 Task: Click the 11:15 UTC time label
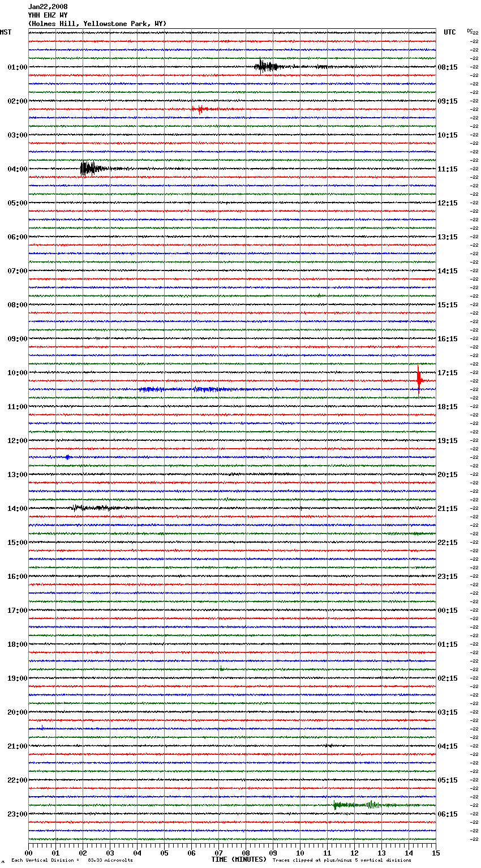pyautogui.click(x=448, y=169)
